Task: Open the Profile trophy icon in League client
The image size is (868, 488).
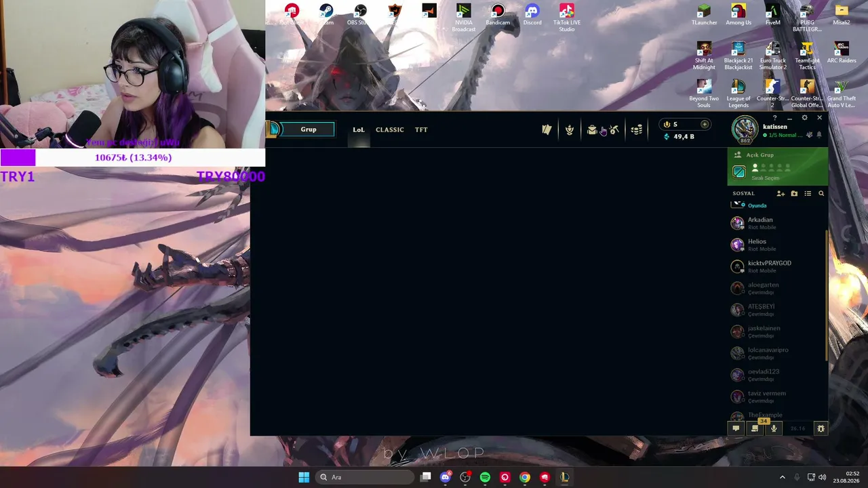Action: click(x=570, y=129)
